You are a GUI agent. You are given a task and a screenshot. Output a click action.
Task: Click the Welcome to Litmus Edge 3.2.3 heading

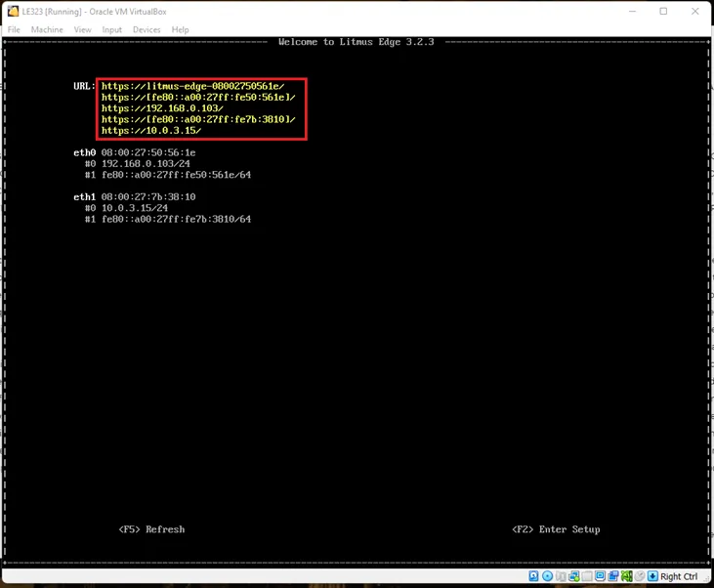[x=357, y=42]
